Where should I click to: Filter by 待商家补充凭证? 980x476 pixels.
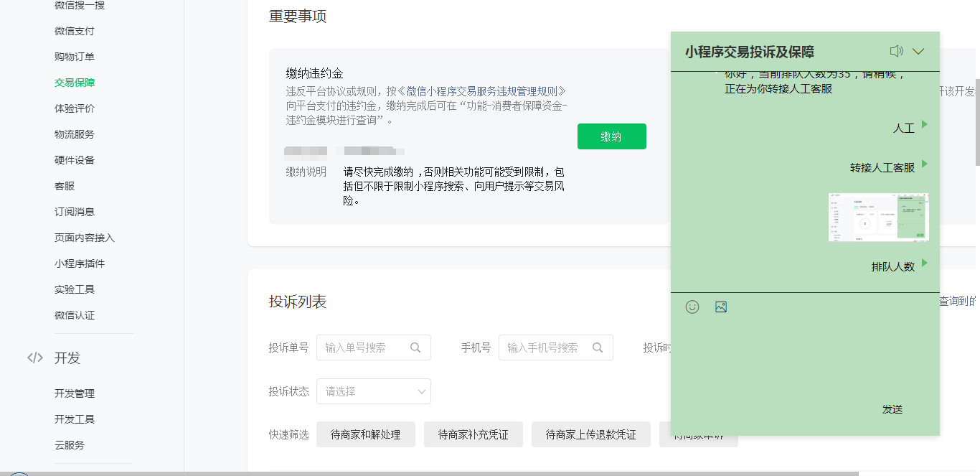[473, 434]
